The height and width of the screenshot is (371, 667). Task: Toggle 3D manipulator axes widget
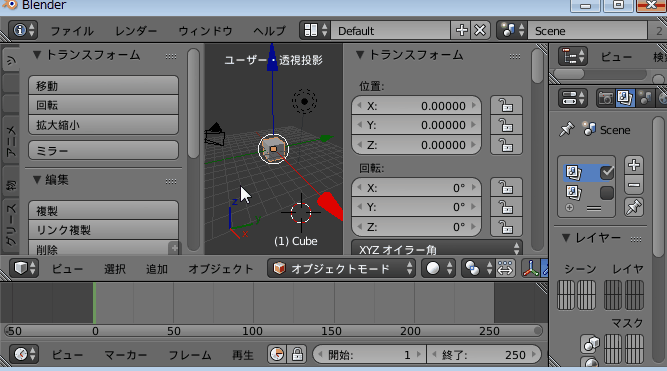pyautogui.click(x=531, y=268)
